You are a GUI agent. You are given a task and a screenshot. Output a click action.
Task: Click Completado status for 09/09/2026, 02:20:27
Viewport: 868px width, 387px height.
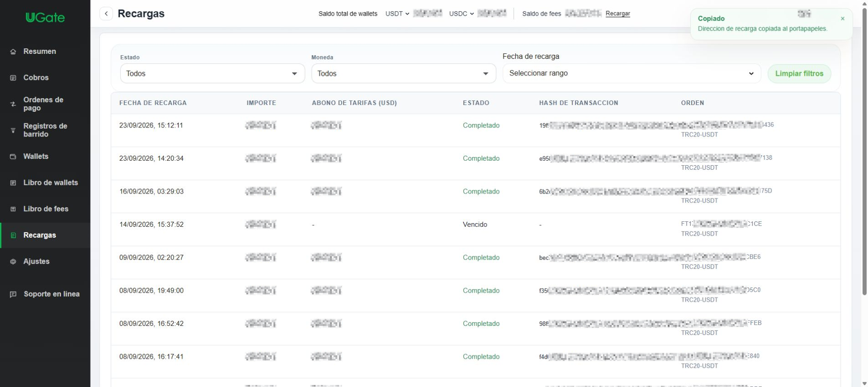coord(481,258)
